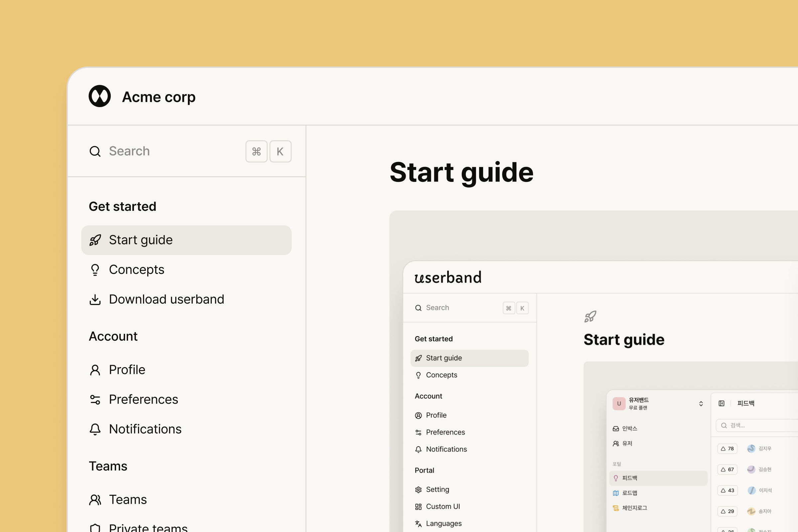Screen dimensions: 798x532
Task: Click the lightbulb icon next to Concepts
Action: tap(95, 270)
